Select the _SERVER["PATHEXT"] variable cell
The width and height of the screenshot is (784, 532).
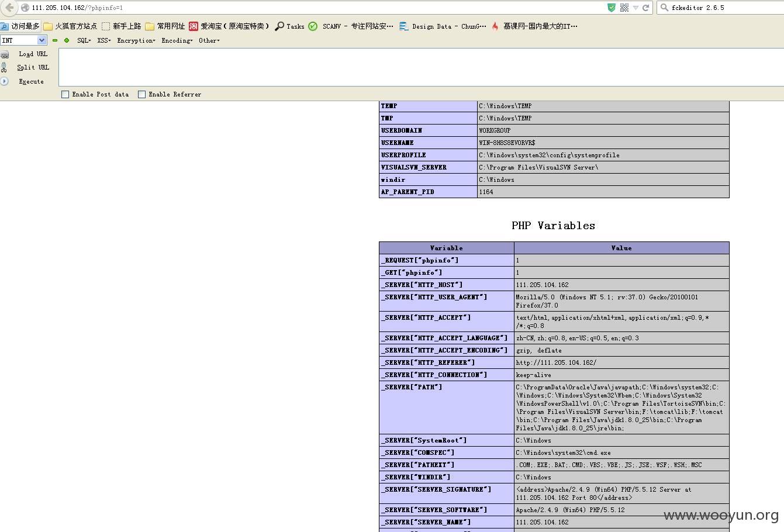click(x=447, y=465)
